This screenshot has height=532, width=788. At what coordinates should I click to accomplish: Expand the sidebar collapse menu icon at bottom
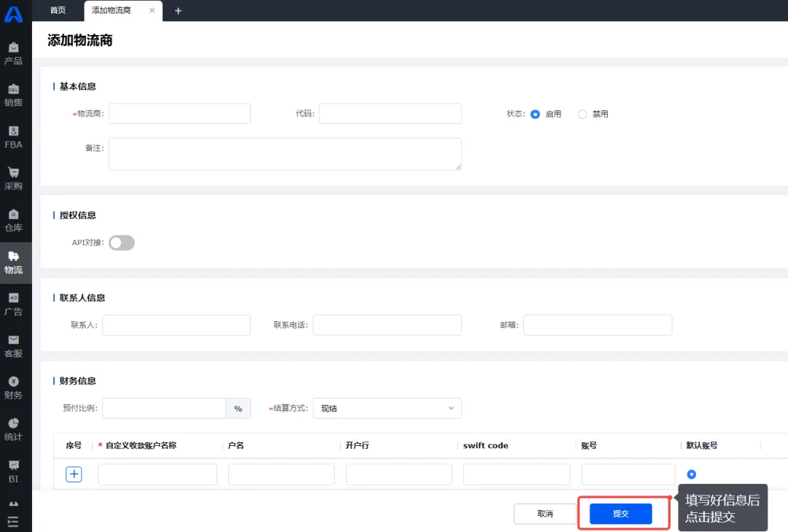(x=13, y=521)
